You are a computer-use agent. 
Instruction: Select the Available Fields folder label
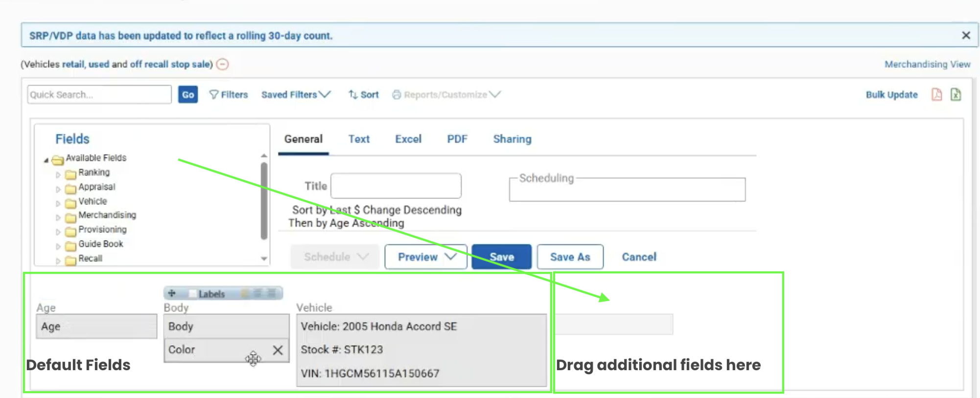(96, 157)
